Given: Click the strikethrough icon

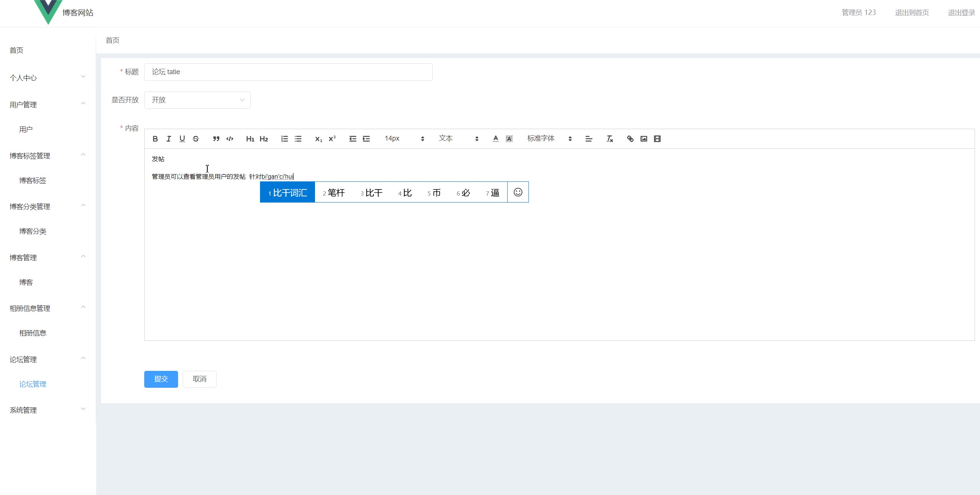Looking at the screenshot, I should (x=196, y=139).
